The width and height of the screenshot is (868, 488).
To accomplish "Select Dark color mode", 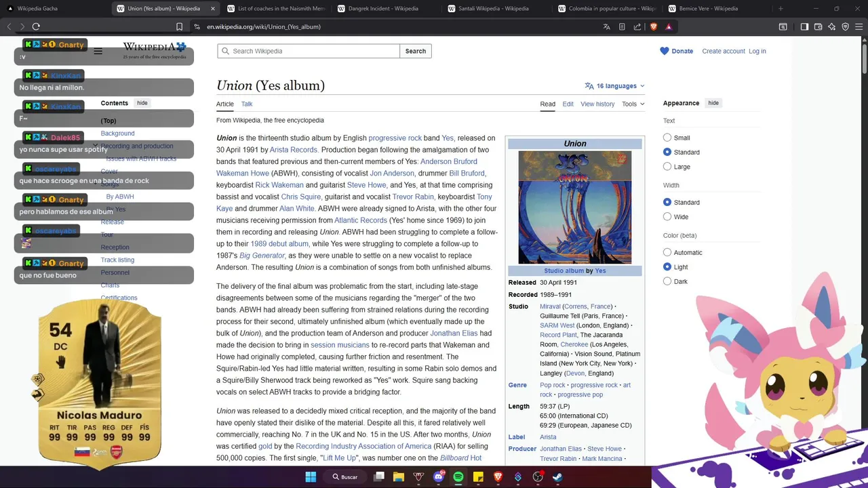I will click(x=667, y=281).
